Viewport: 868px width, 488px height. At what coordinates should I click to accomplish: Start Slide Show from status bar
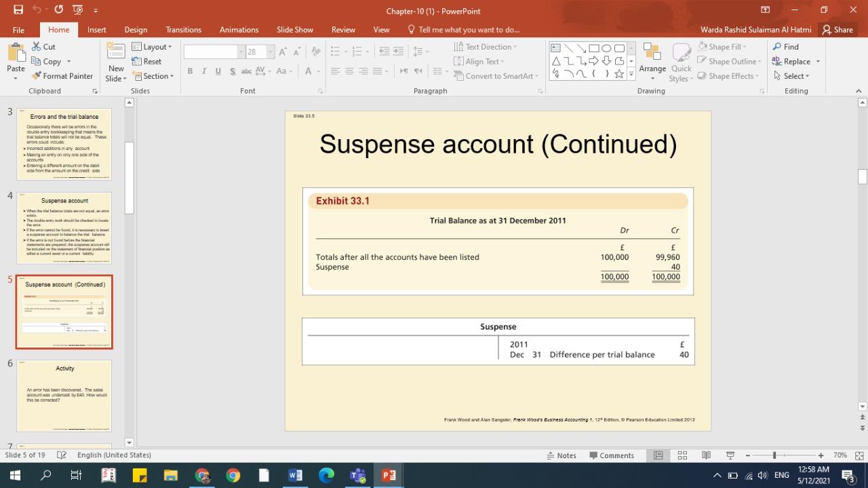(x=730, y=455)
